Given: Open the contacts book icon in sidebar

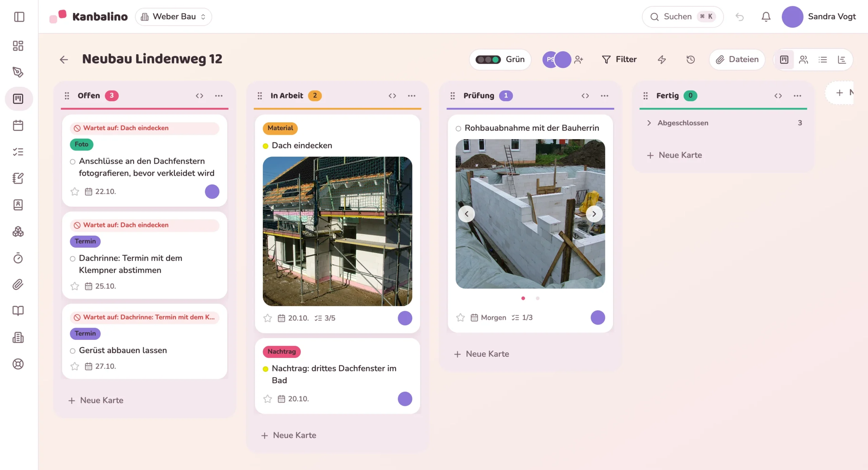Looking at the screenshot, I should [x=18, y=205].
